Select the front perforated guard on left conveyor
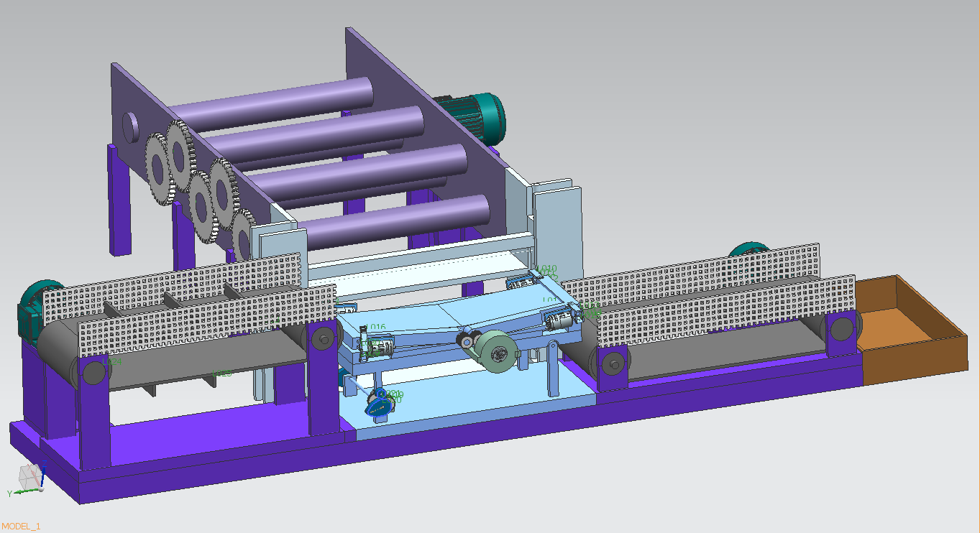The height and width of the screenshot is (533, 980). pyautogui.click(x=206, y=321)
